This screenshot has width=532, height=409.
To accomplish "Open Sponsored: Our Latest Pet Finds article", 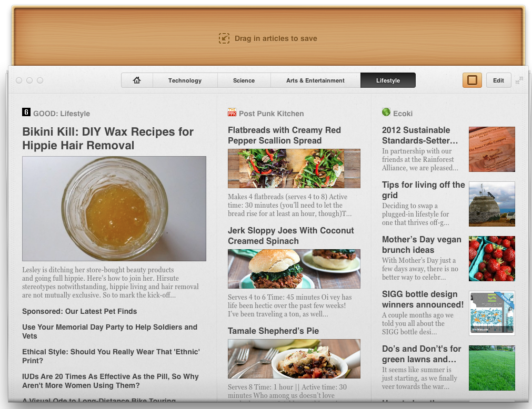I will 79,311.
